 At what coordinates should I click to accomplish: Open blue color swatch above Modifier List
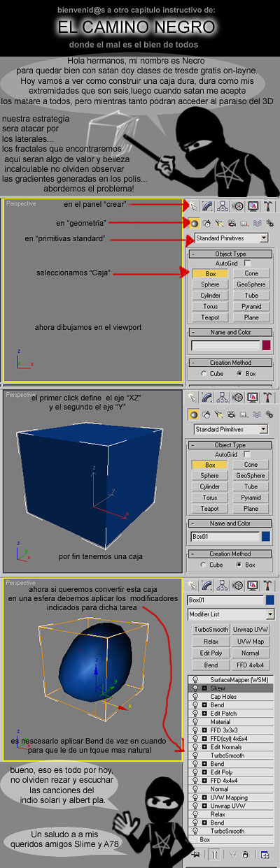pos(270,600)
